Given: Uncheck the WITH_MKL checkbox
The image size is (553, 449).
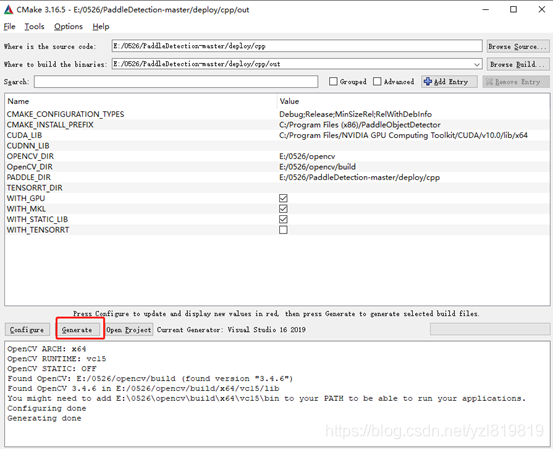Looking at the screenshot, I should (x=283, y=209).
